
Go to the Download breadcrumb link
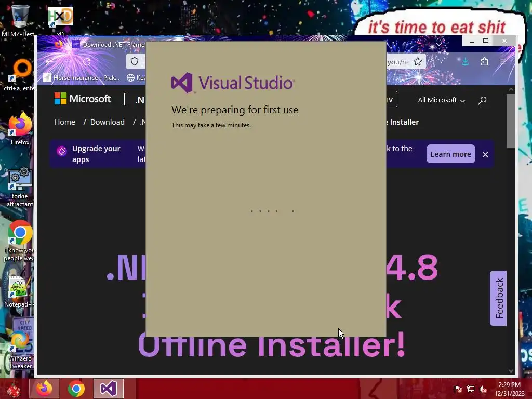tap(107, 122)
